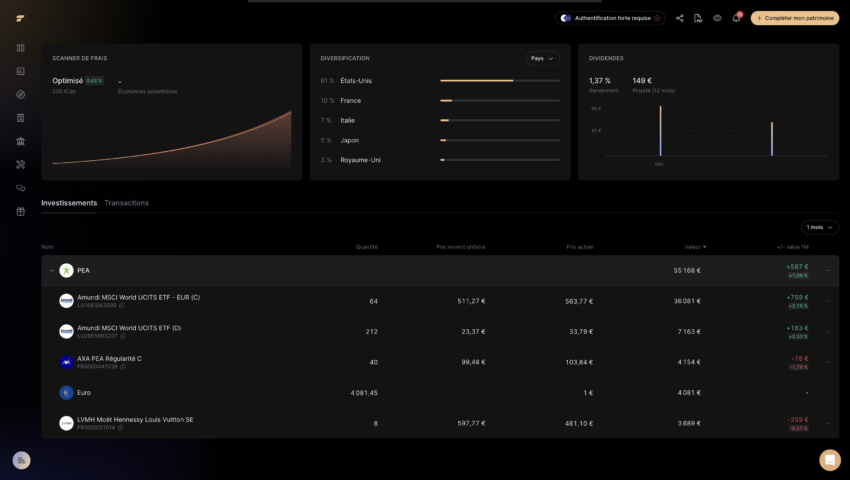This screenshot has width=850, height=480.
Task: Select the Investissements tab
Action: click(x=69, y=203)
